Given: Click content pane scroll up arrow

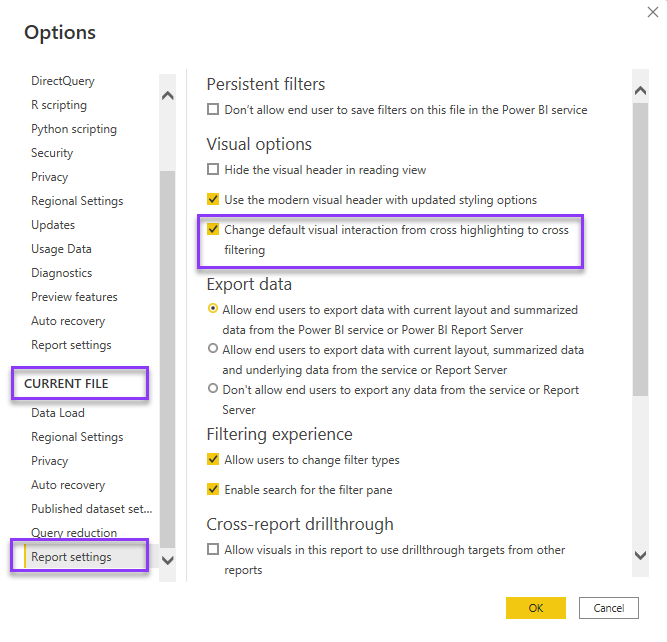Looking at the screenshot, I should pos(640,90).
